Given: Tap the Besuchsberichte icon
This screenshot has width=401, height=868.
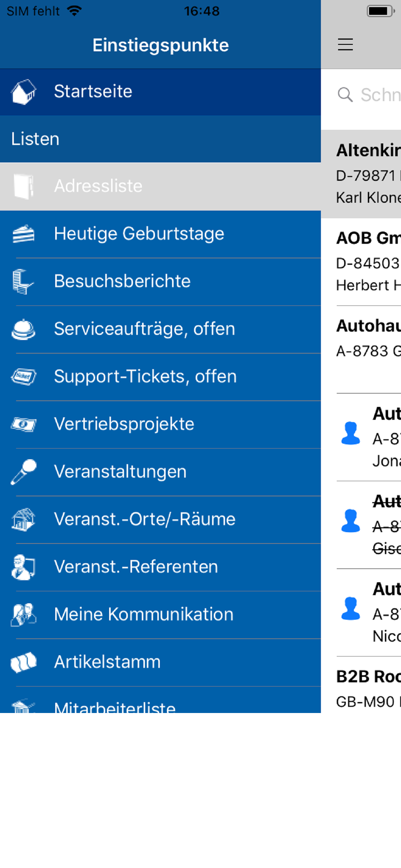Looking at the screenshot, I should 23,281.
